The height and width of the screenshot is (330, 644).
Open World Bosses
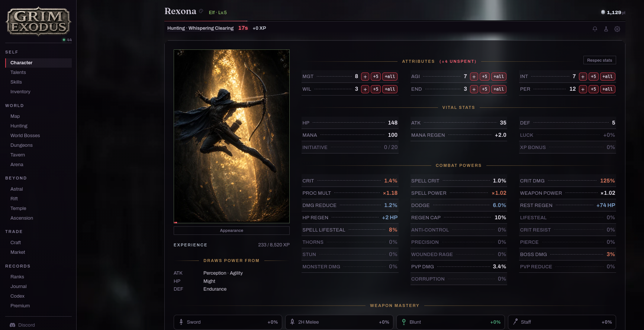coord(39,136)
